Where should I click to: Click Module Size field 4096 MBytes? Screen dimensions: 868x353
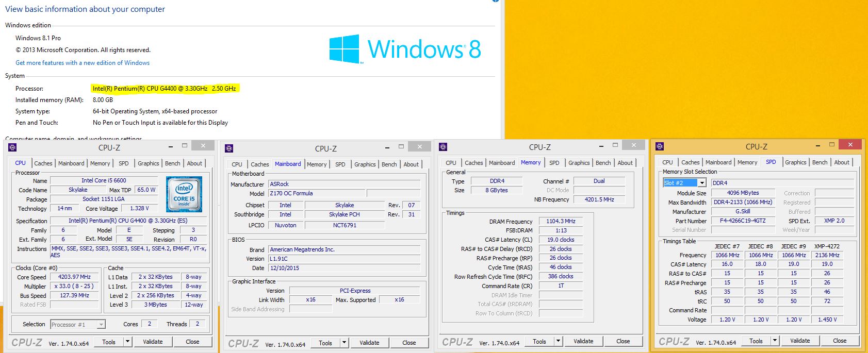point(743,193)
